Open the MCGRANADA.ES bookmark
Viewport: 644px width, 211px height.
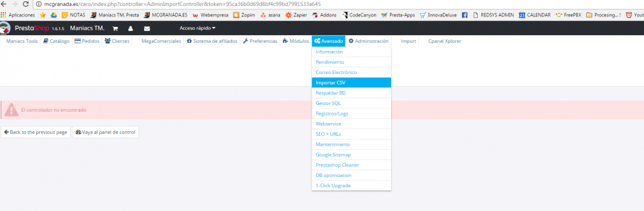pyautogui.click(x=166, y=15)
